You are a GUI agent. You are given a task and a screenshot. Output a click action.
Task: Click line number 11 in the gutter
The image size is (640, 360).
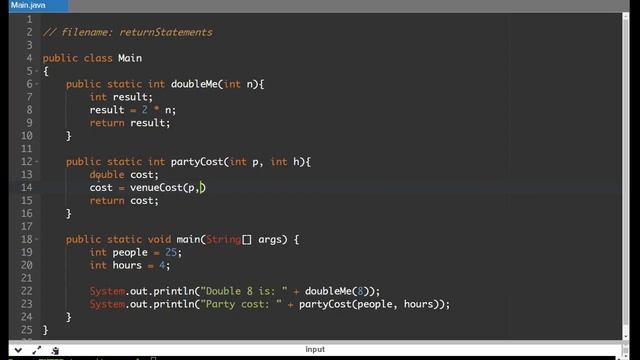click(x=27, y=149)
